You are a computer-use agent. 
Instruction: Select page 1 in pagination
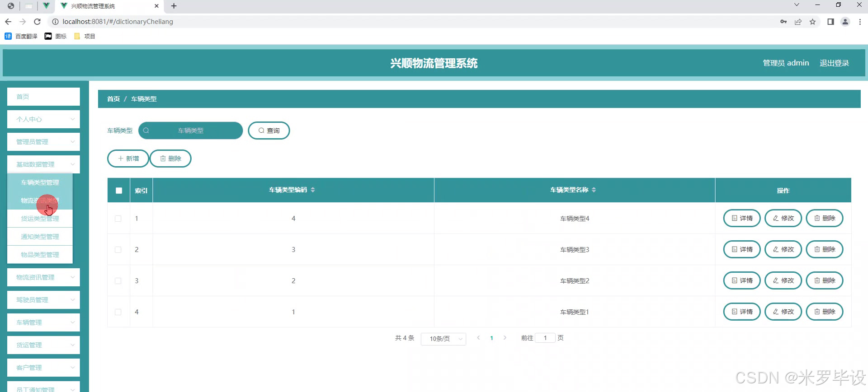(x=491, y=338)
